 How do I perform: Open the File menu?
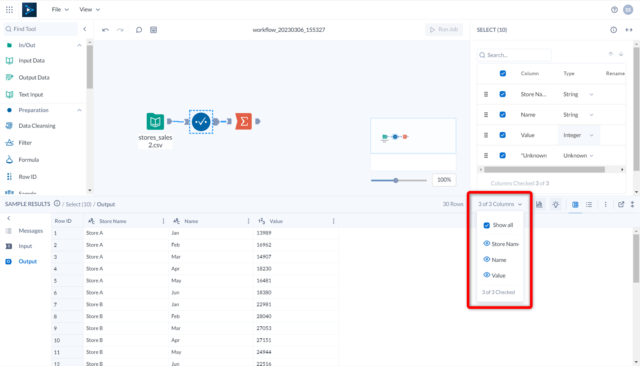(x=60, y=9)
